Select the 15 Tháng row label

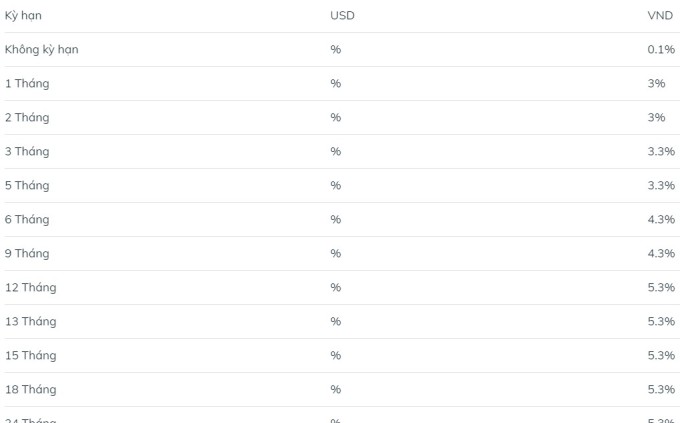[x=30, y=356]
